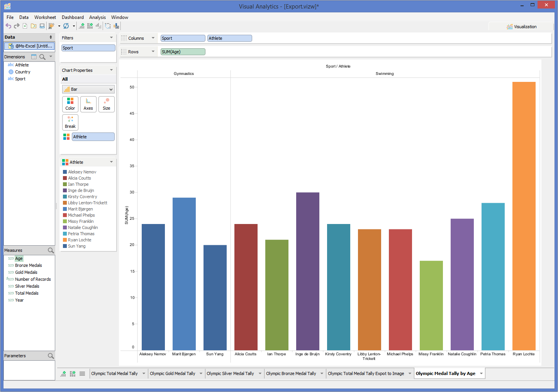This screenshot has height=392, width=558.
Task: Open the Window menu
Action: coord(120,17)
